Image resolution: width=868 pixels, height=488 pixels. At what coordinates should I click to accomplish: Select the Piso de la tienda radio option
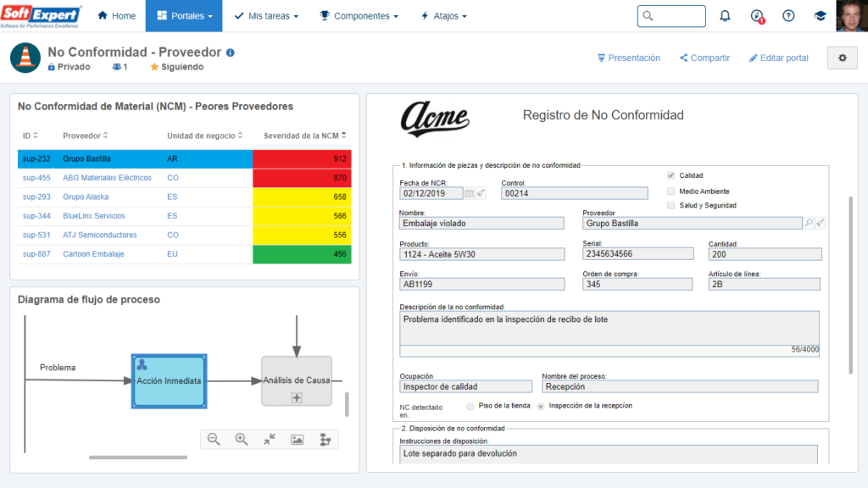coord(470,406)
